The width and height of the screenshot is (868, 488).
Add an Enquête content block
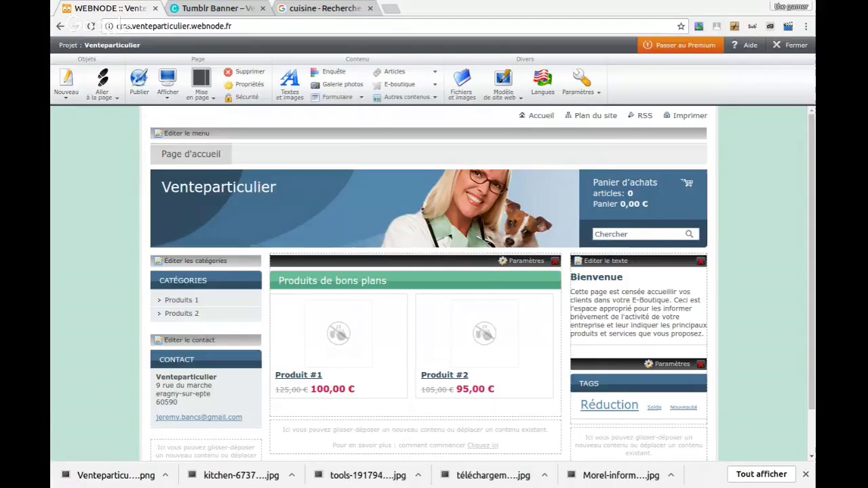[x=328, y=71]
